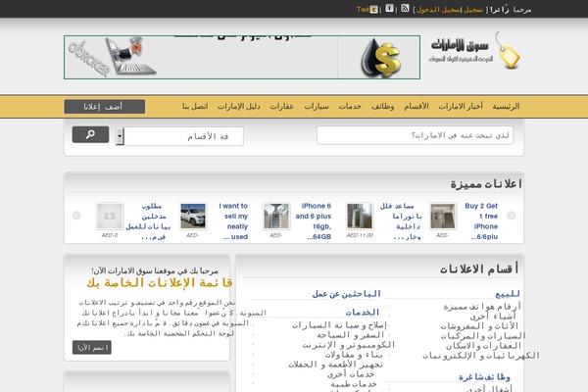Go to previous featured ads arrow

point(76,216)
